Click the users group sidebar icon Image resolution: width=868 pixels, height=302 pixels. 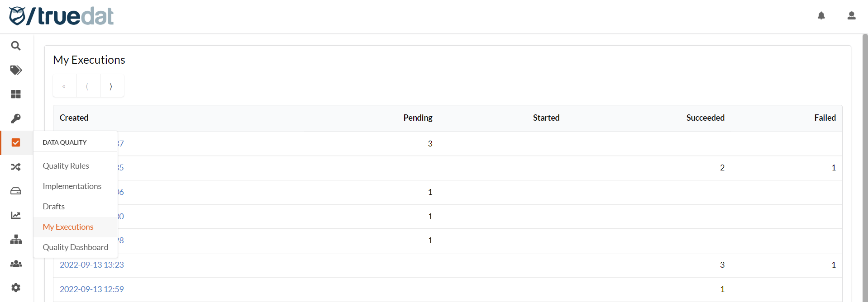pos(16,264)
